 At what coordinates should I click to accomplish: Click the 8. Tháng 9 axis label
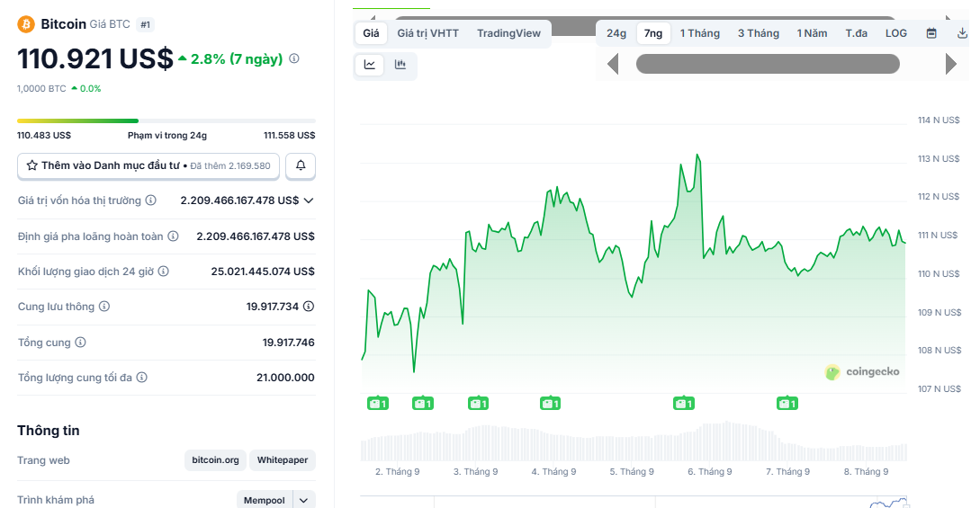click(x=867, y=472)
